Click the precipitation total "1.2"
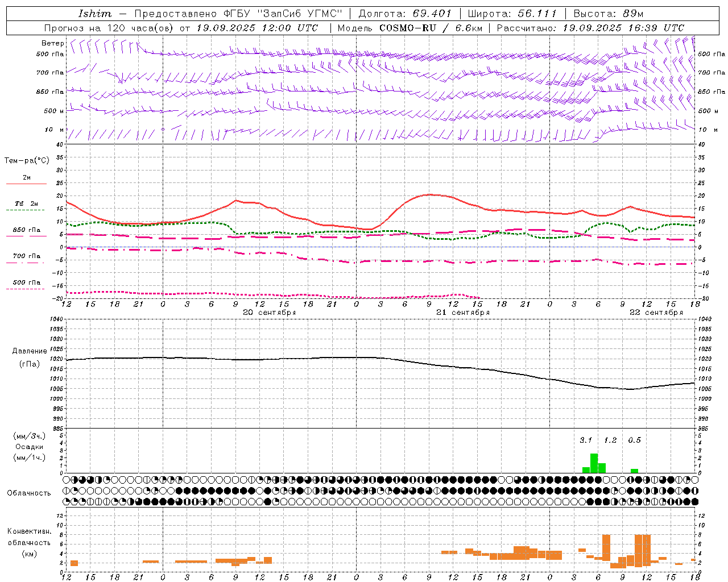Screen dimensions: 728x582 [610, 440]
